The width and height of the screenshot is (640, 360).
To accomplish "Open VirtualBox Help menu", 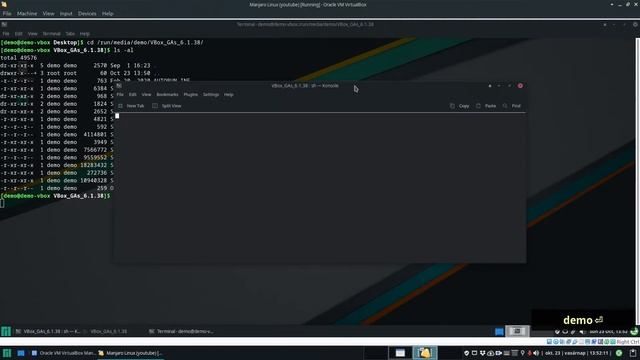I will tap(107, 13).
